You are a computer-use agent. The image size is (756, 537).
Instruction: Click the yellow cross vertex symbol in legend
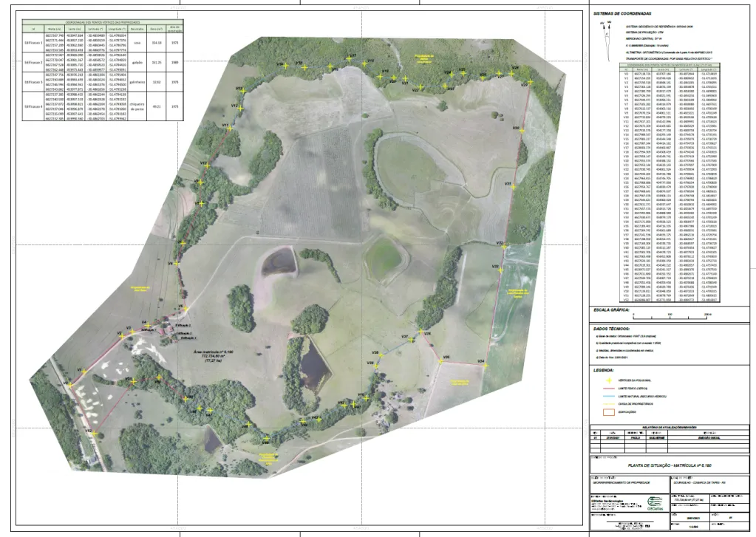click(x=609, y=379)
